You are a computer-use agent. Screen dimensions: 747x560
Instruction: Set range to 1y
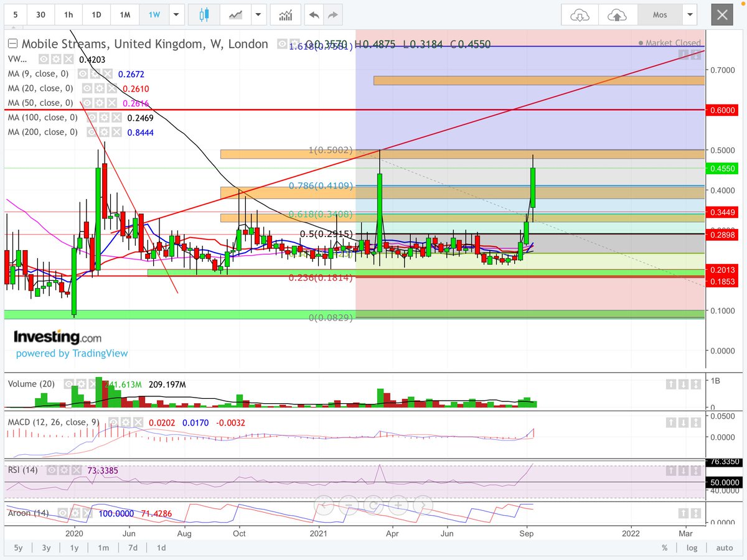[x=75, y=548]
